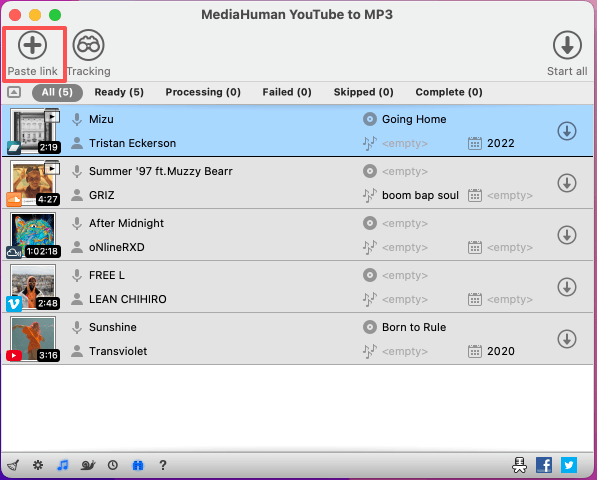Click the disc album icon beside Born to Rule
597x480 pixels.
pyautogui.click(x=369, y=327)
